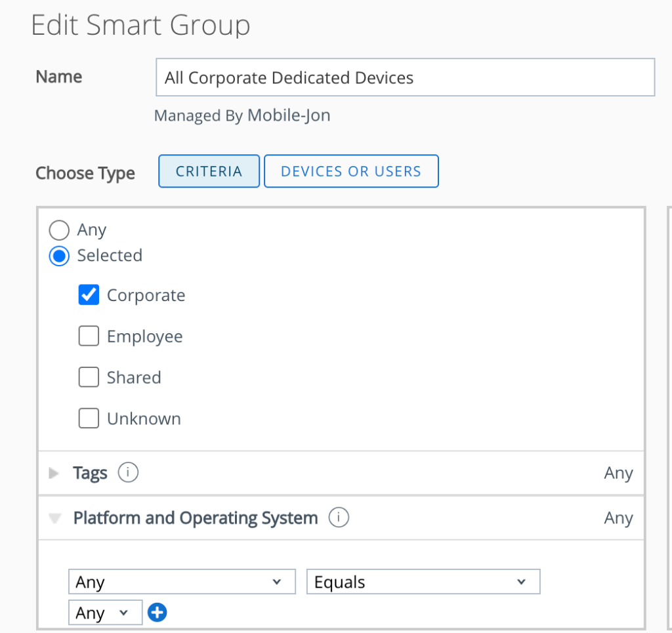Collapse the Platform and Operating System section

tap(54, 518)
